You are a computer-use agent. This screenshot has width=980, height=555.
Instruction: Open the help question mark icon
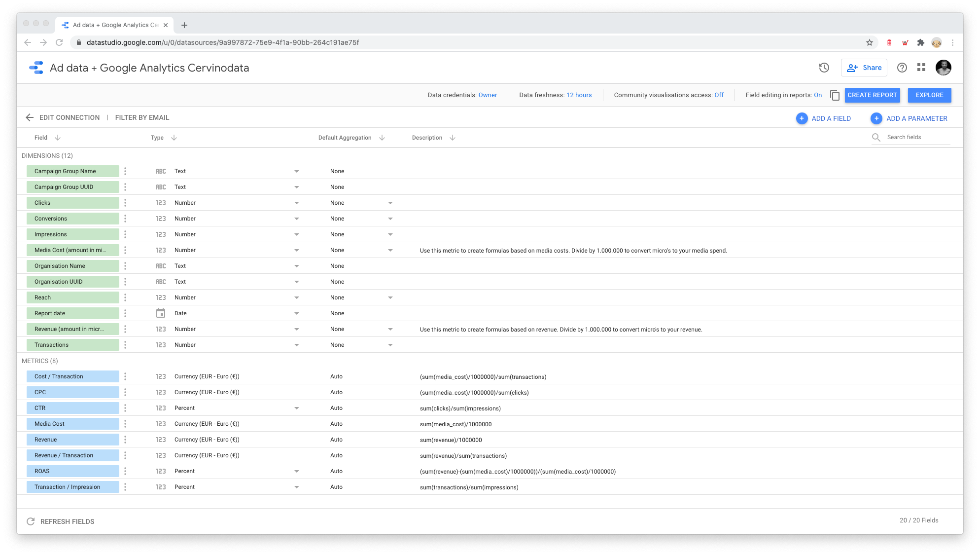(x=902, y=68)
